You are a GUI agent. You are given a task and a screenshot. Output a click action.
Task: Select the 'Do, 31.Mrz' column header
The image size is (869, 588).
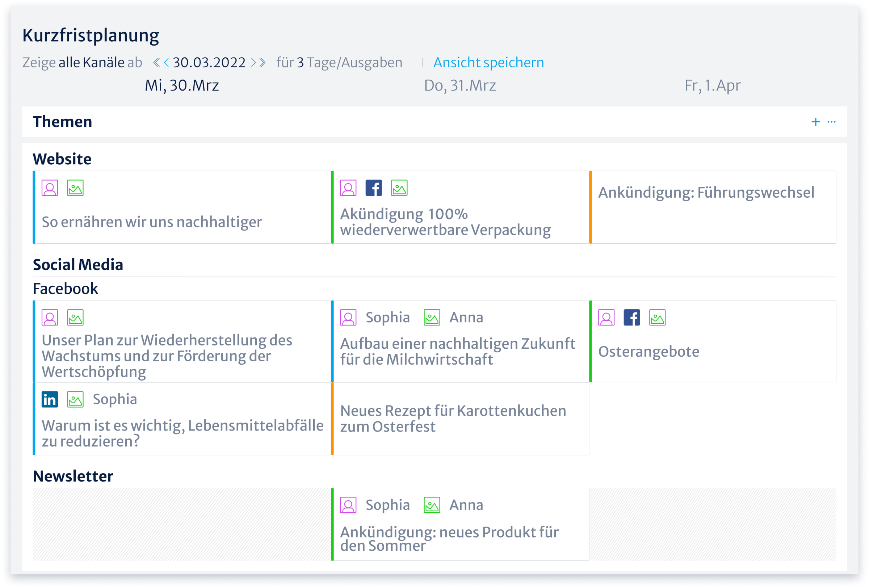click(x=459, y=85)
